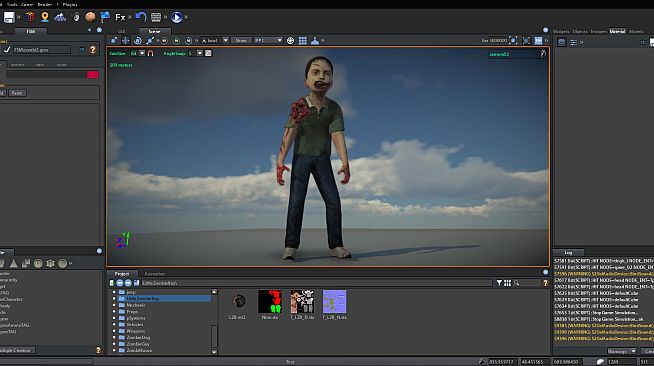Select the Weapons folder
This screenshot has height=366, width=654.
point(136,331)
